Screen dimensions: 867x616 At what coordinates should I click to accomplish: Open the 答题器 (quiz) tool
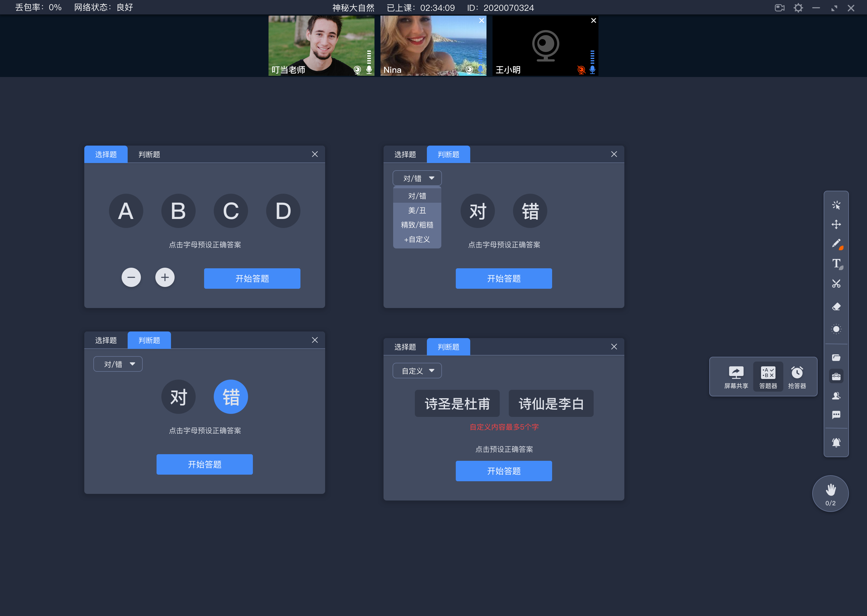768,375
